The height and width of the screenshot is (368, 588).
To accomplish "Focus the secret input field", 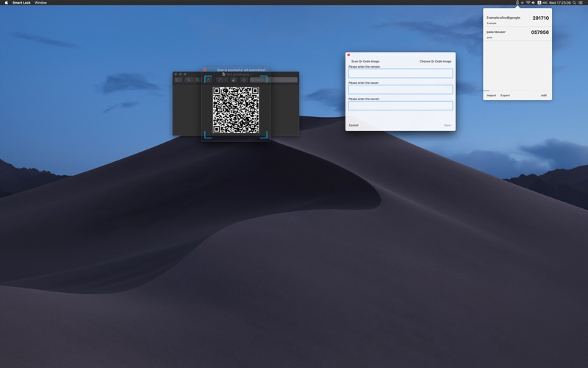I will coord(401,105).
